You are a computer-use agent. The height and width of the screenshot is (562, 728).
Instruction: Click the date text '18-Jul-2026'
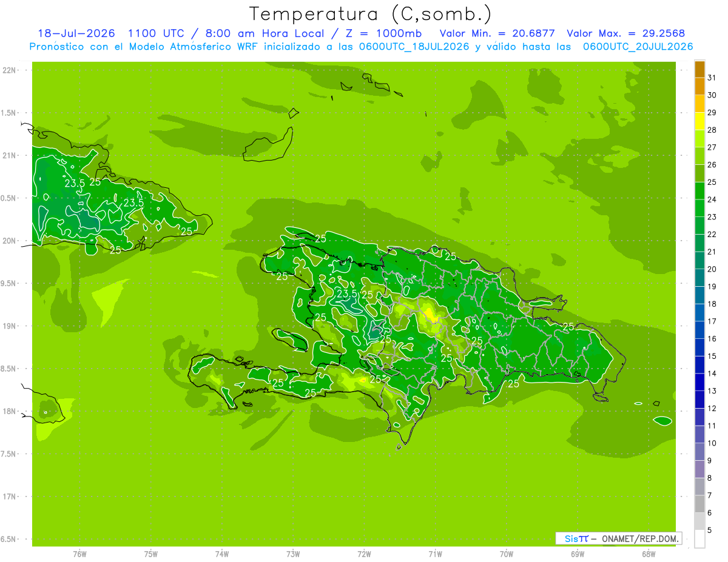pyautogui.click(x=76, y=33)
